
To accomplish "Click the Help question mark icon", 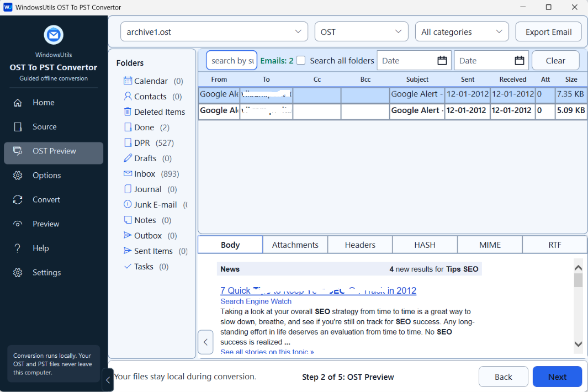I will point(17,248).
